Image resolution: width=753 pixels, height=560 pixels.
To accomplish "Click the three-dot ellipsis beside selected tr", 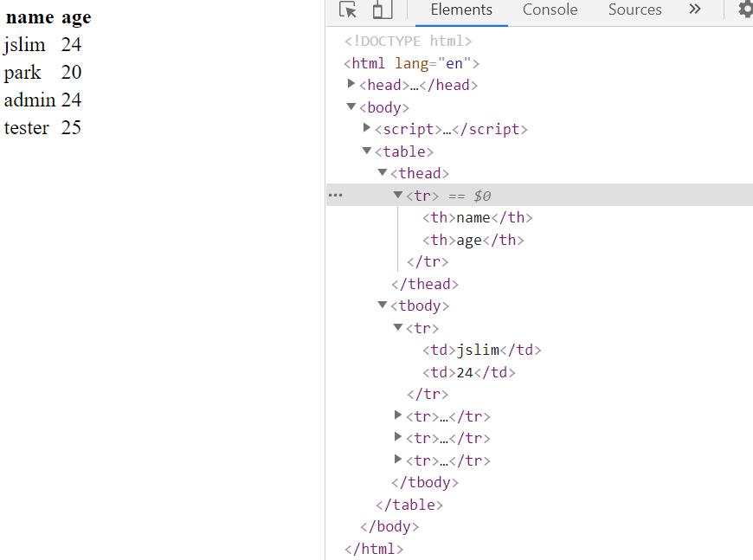I will pos(335,195).
